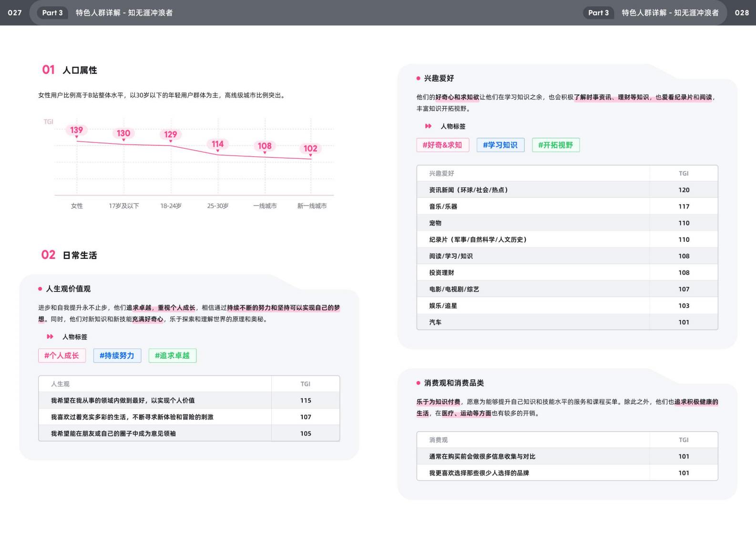This screenshot has height=535, width=756.
Task: Click the 130 data label on the chart
Action: tap(123, 134)
